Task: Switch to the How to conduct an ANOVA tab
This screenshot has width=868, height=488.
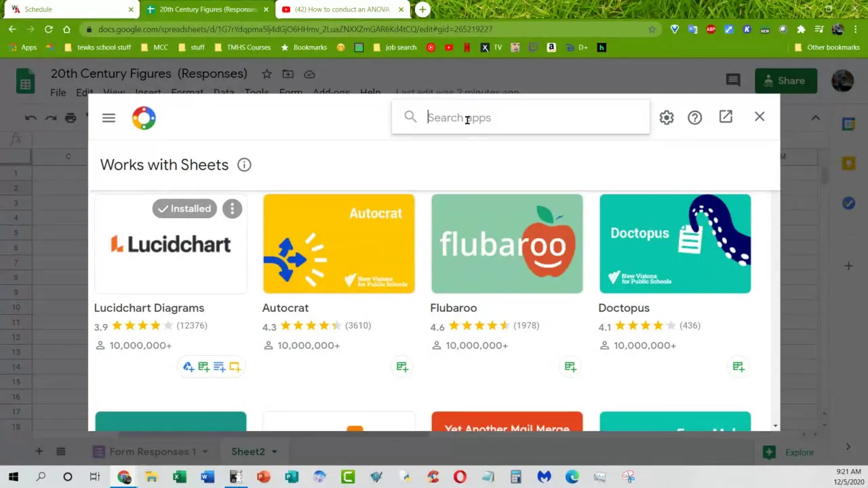Action: point(342,9)
